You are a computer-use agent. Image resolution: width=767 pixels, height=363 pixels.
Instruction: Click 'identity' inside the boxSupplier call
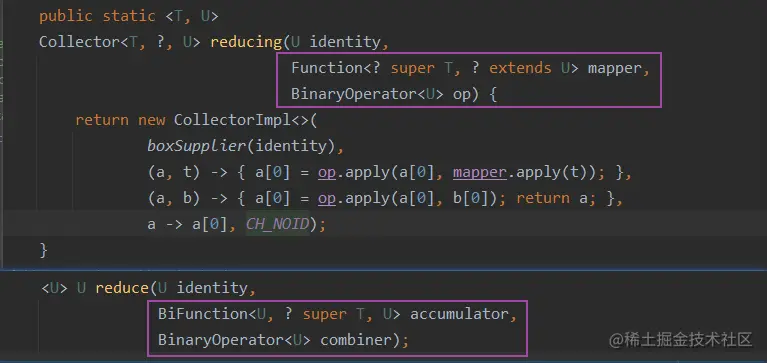292,147
